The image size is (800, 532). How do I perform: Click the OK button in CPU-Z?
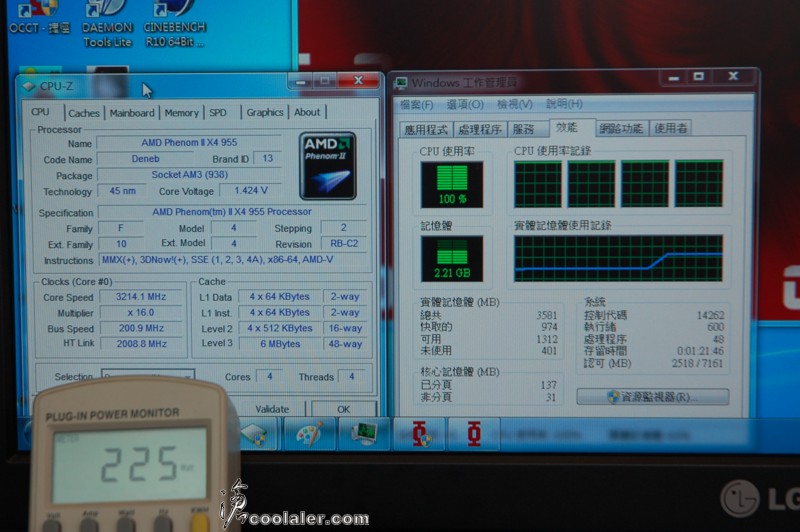coord(343,409)
